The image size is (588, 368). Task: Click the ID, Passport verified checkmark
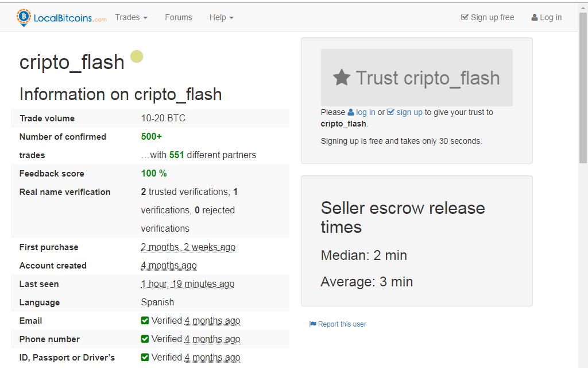145,358
